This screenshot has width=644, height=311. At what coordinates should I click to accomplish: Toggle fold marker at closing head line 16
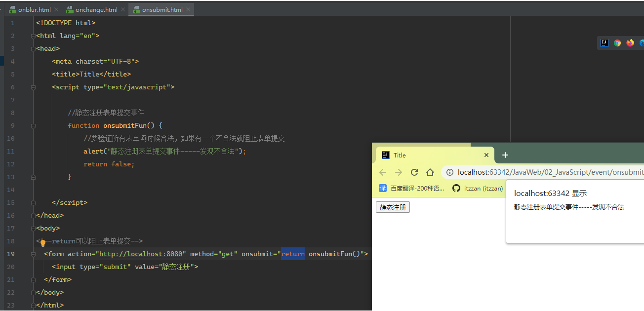point(33,215)
